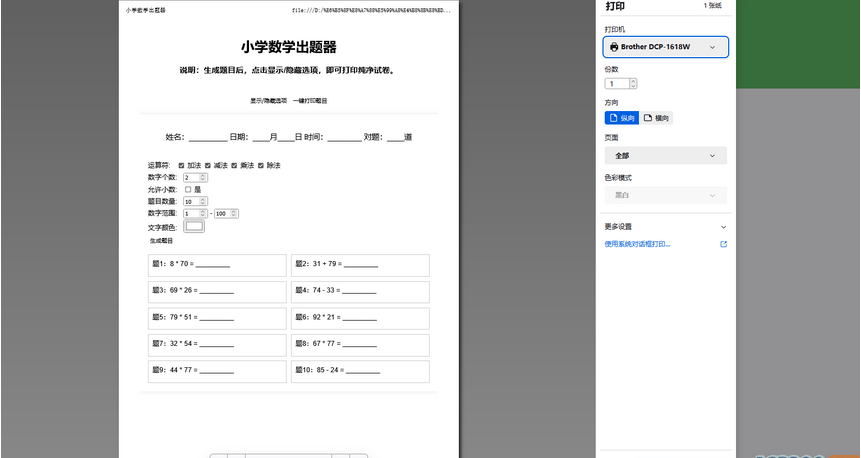Open the color mode 黑白 dropdown
The height and width of the screenshot is (458, 861).
pyautogui.click(x=666, y=195)
